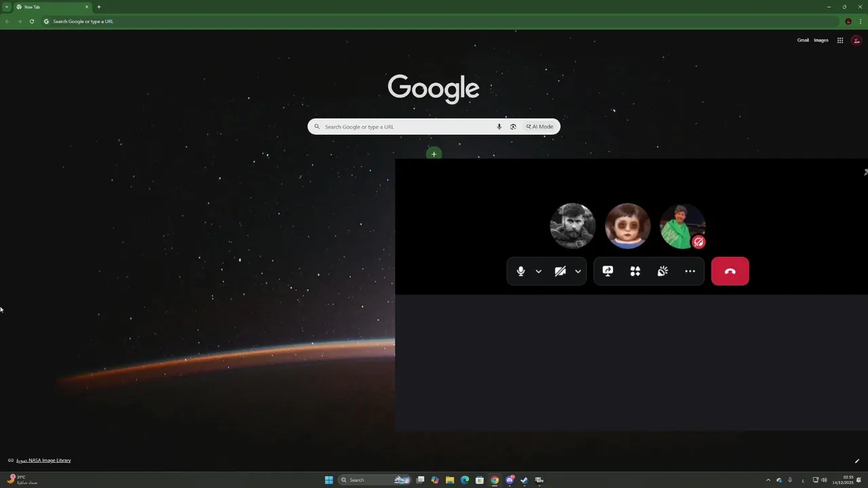The width and height of the screenshot is (868, 488).
Task: Go forward in Chrome
Action: click(20, 21)
